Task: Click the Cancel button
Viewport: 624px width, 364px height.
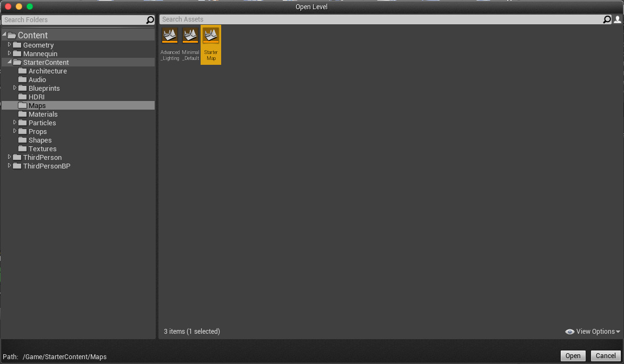Action: click(x=605, y=356)
